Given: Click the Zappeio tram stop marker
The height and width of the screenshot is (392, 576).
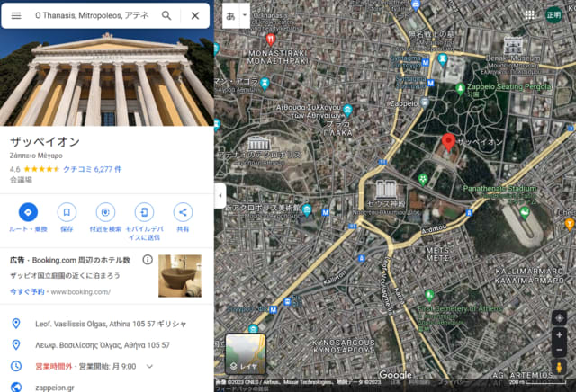Looking at the screenshot, I should point(425,102).
